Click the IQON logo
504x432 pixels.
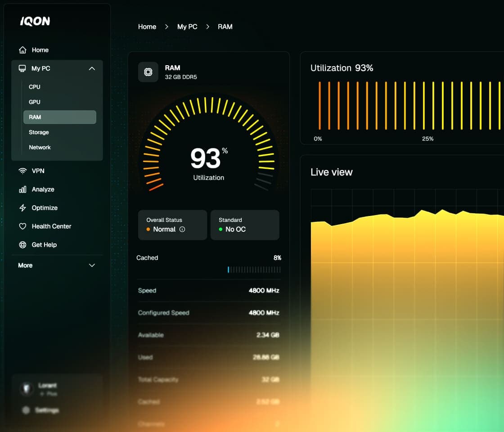click(35, 21)
